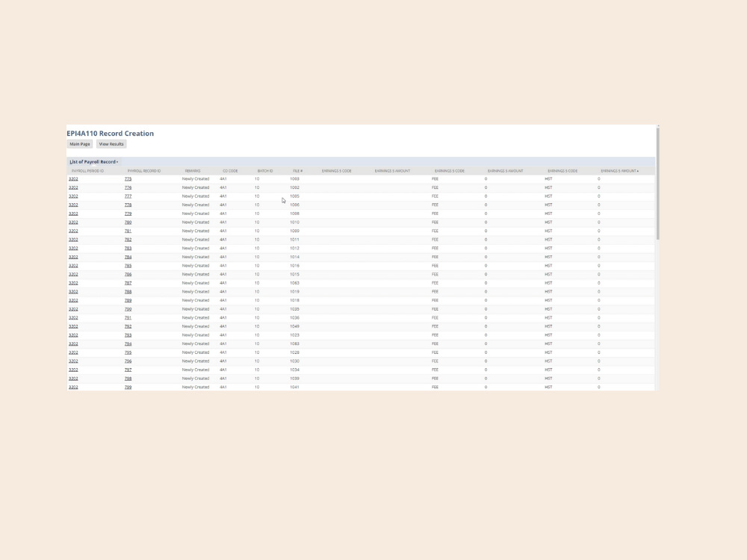Open payroll record 779 link
The height and width of the screenshot is (560, 747).
[128, 214]
